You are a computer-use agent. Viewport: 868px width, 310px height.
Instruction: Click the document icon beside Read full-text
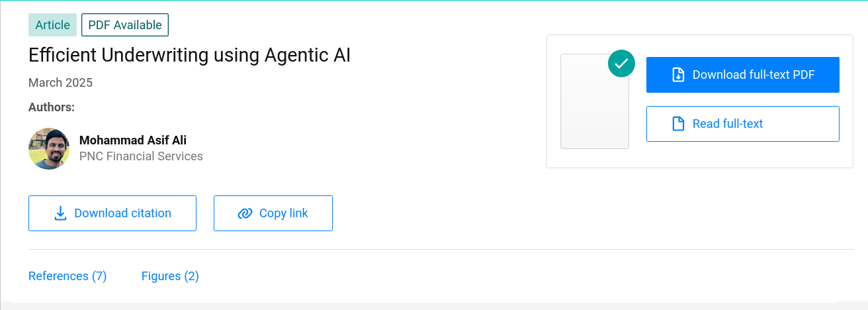(x=678, y=124)
